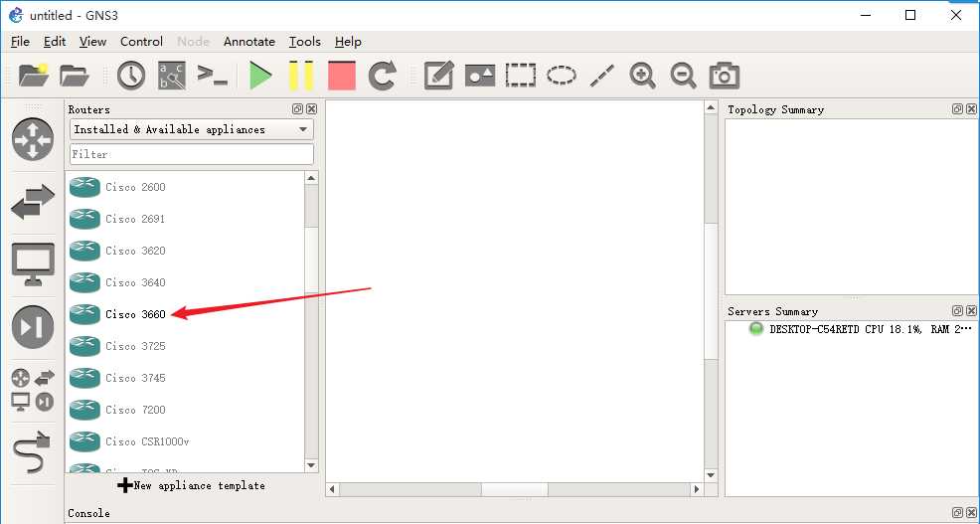Start all nodes with green play icon
Viewport: 980px width, 524px height.
(x=259, y=76)
